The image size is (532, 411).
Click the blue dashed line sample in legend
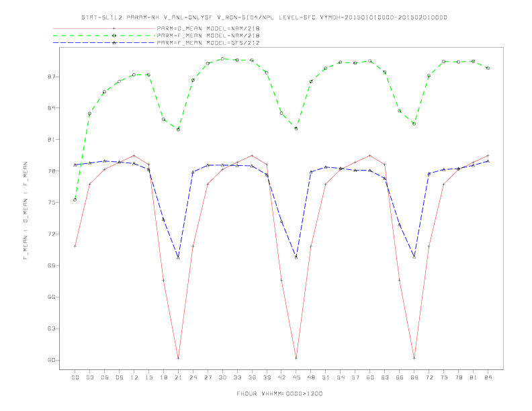(x=104, y=43)
